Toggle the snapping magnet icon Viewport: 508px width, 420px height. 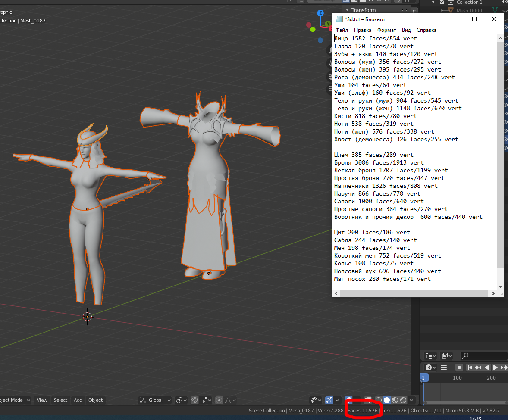coord(194,400)
